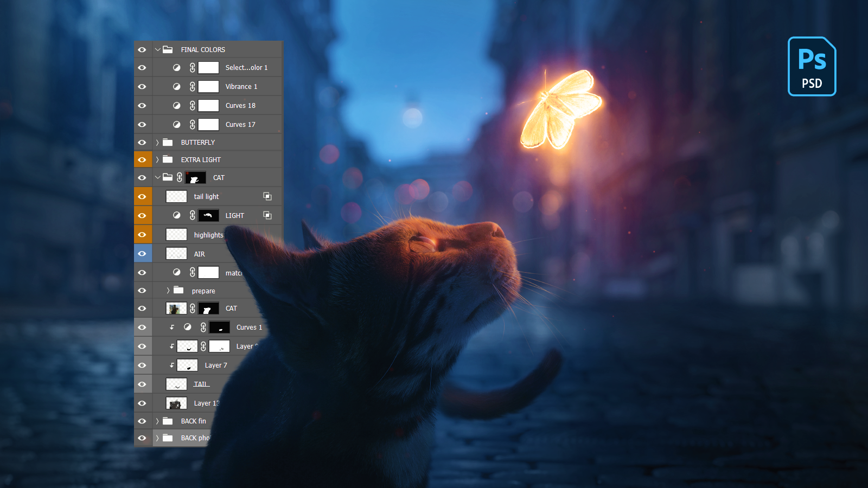The width and height of the screenshot is (868, 488).
Task: Click the BACK fin folder icon
Action: click(x=168, y=421)
